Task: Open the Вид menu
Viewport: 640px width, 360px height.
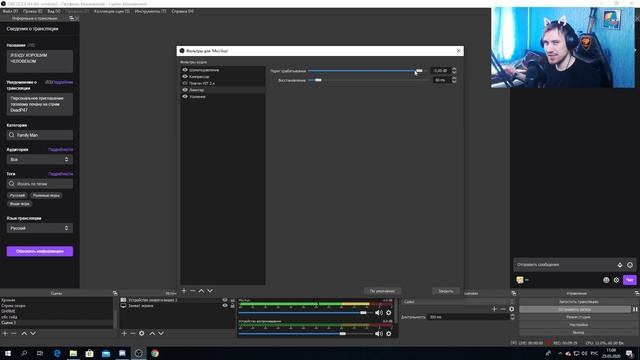Action: click(53, 11)
